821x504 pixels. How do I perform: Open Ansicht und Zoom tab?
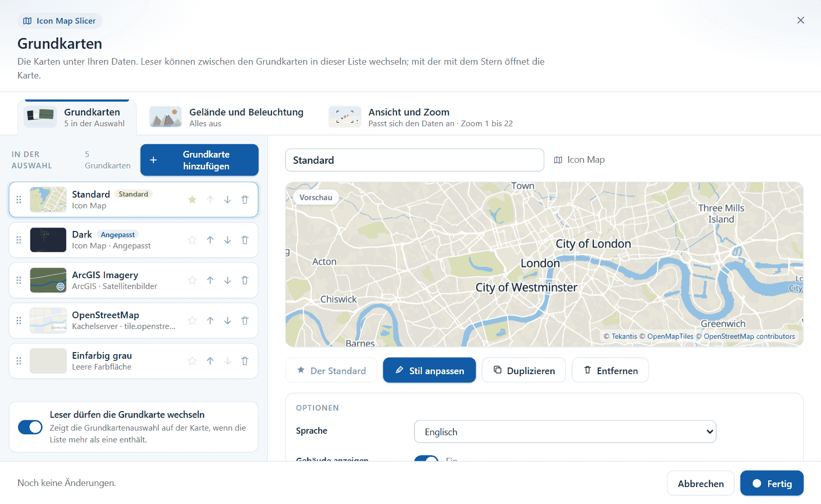pos(421,117)
